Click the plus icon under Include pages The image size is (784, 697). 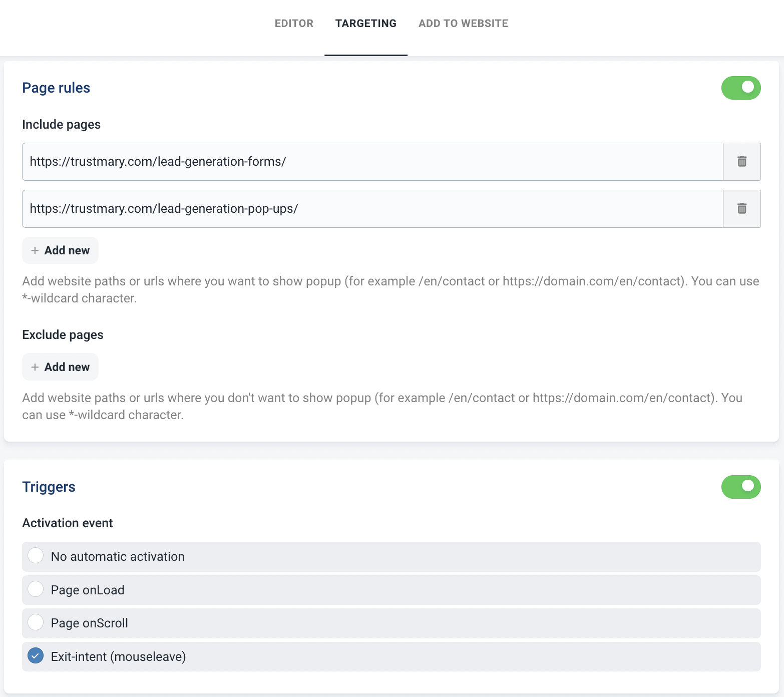pyautogui.click(x=35, y=250)
